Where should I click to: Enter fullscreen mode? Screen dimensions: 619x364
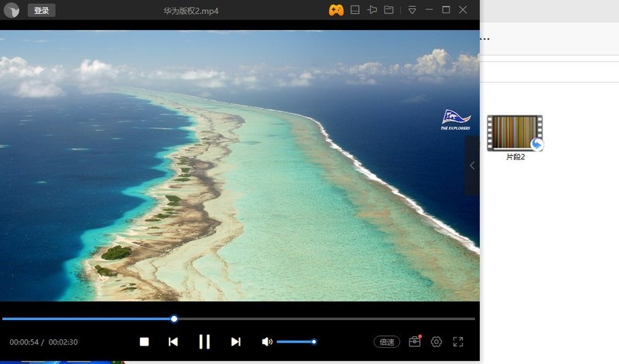point(458,342)
